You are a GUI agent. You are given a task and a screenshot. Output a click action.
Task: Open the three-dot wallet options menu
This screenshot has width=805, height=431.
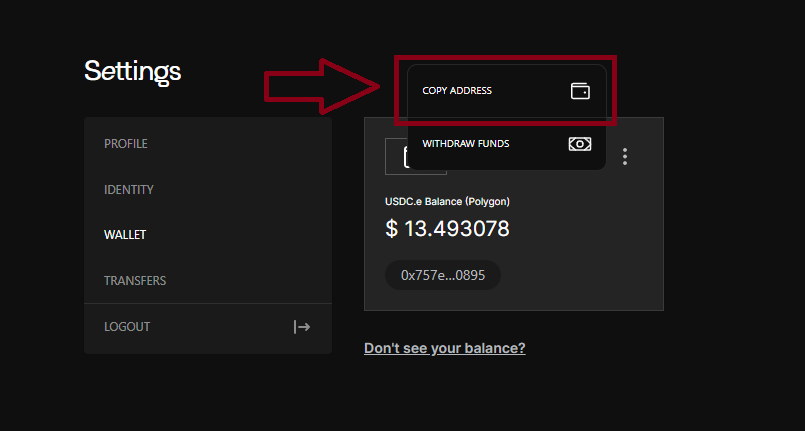tap(625, 156)
